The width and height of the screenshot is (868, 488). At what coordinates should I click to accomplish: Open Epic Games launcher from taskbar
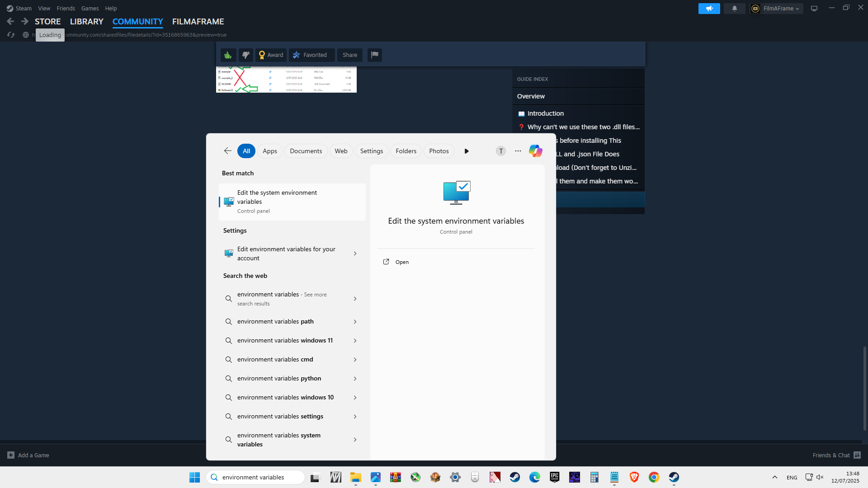pyautogui.click(x=555, y=477)
